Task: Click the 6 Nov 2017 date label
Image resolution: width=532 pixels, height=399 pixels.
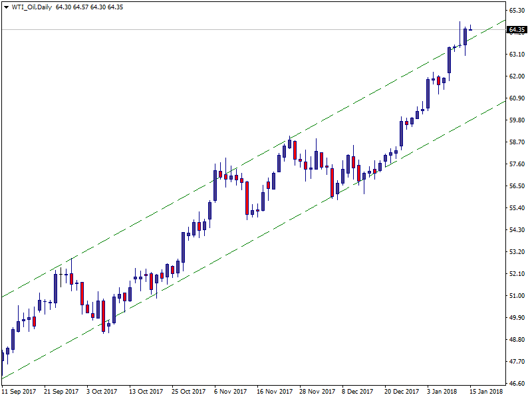Action: click(x=231, y=392)
